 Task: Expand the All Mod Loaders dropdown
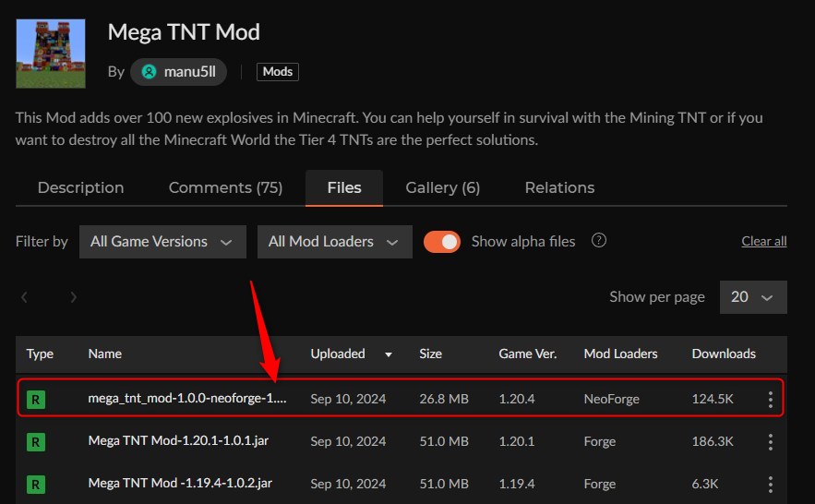point(335,242)
